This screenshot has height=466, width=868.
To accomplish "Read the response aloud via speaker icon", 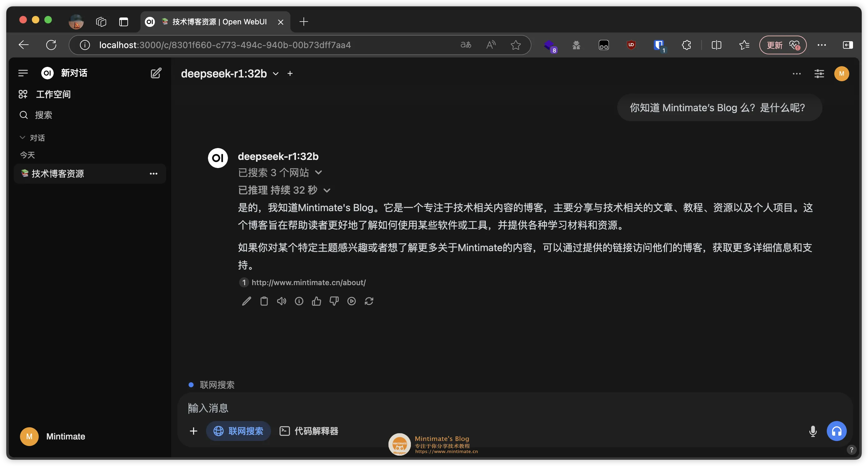I will pyautogui.click(x=281, y=301).
